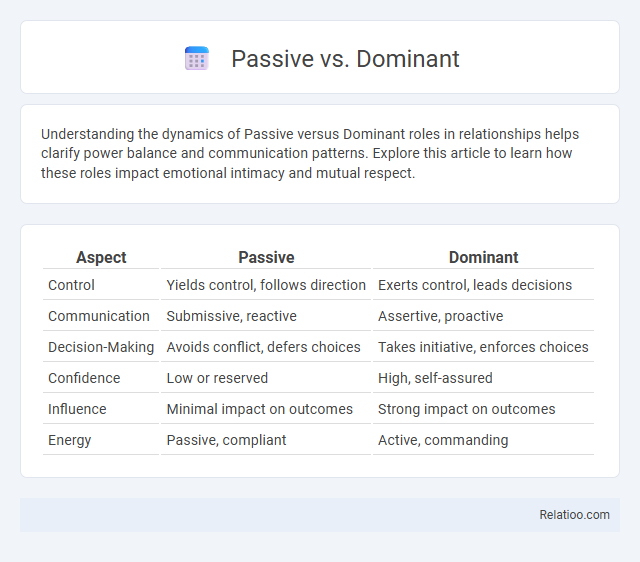
Task: Click the 'Influence' row label
Action: (x=77, y=409)
